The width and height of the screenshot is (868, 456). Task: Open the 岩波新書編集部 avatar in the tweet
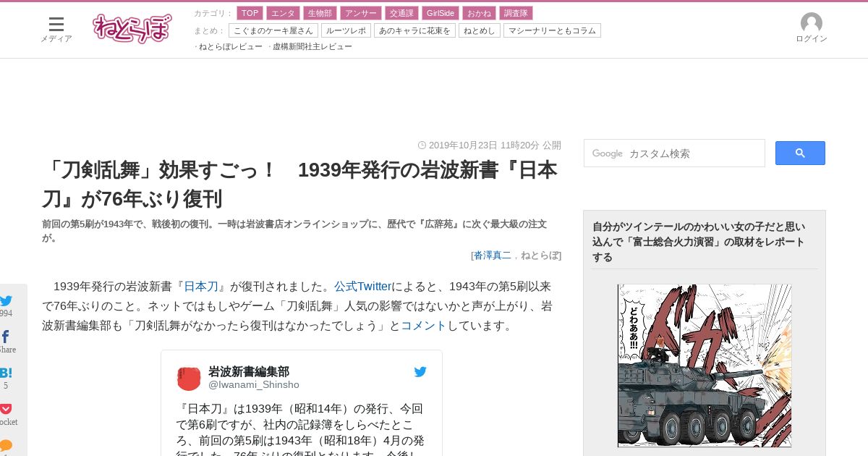point(189,378)
